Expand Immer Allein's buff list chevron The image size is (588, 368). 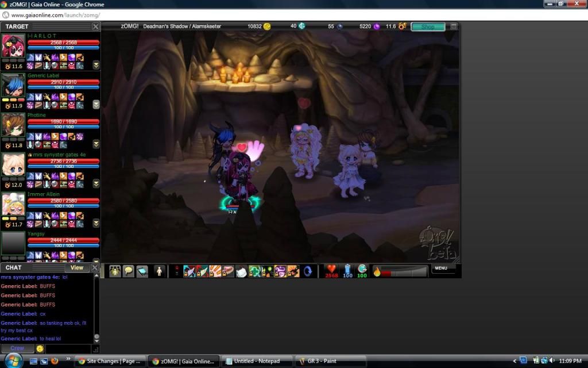[x=96, y=224]
